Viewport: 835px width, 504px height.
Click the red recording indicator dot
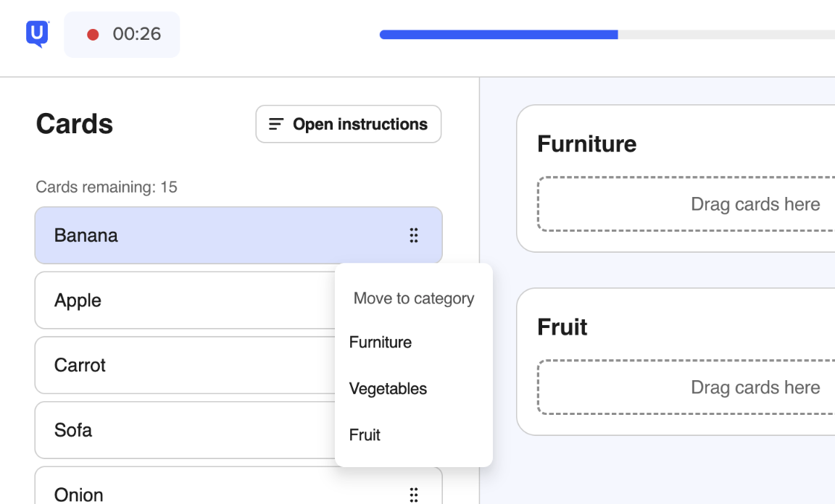coord(93,35)
